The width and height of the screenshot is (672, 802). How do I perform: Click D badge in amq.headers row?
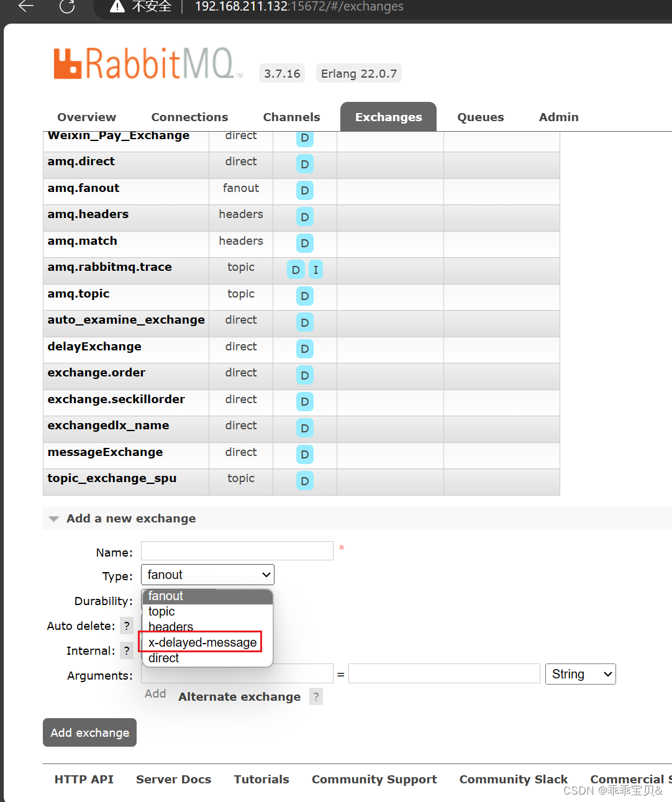(305, 217)
